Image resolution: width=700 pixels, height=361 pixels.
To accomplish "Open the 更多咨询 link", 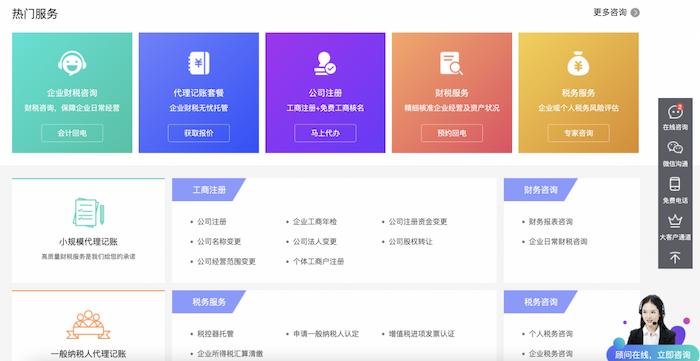I will pyautogui.click(x=610, y=12).
